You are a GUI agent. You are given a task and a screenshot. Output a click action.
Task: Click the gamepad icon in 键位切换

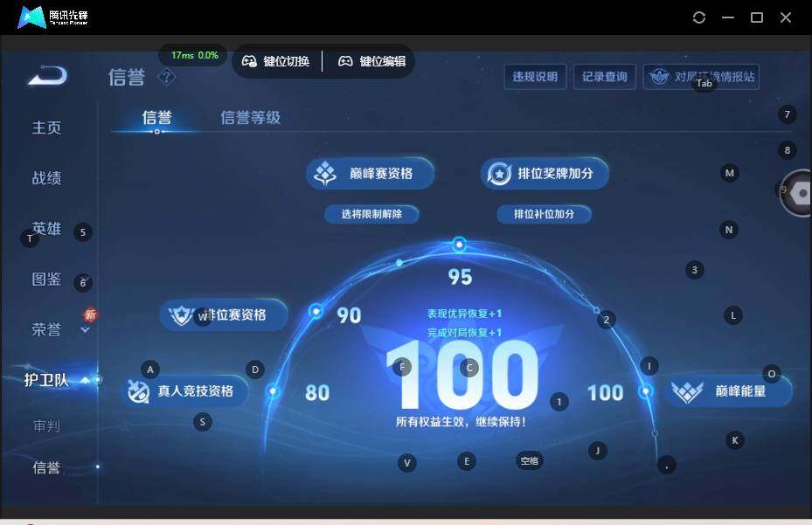pos(249,61)
